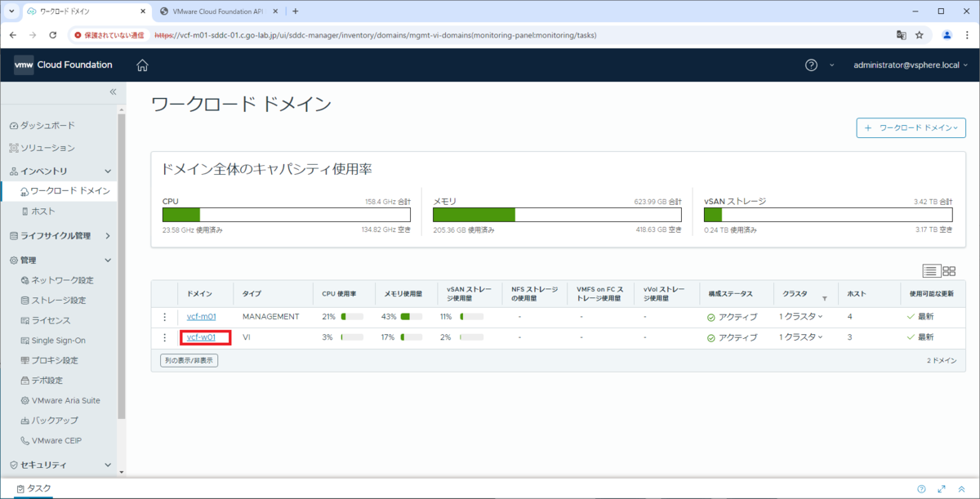The height and width of the screenshot is (499, 980).
Task: Expand the タスク panel double chevron
Action: coord(962,488)
